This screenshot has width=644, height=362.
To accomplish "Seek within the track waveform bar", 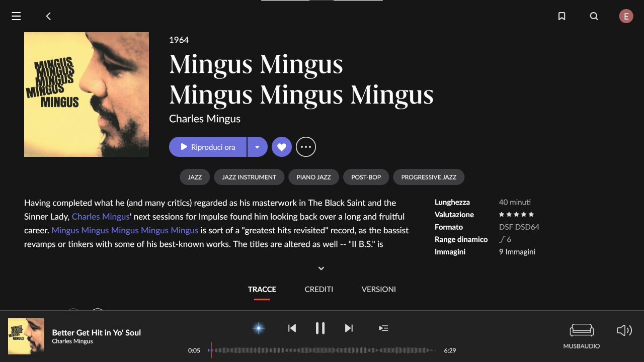I will [x=323, y=350].
